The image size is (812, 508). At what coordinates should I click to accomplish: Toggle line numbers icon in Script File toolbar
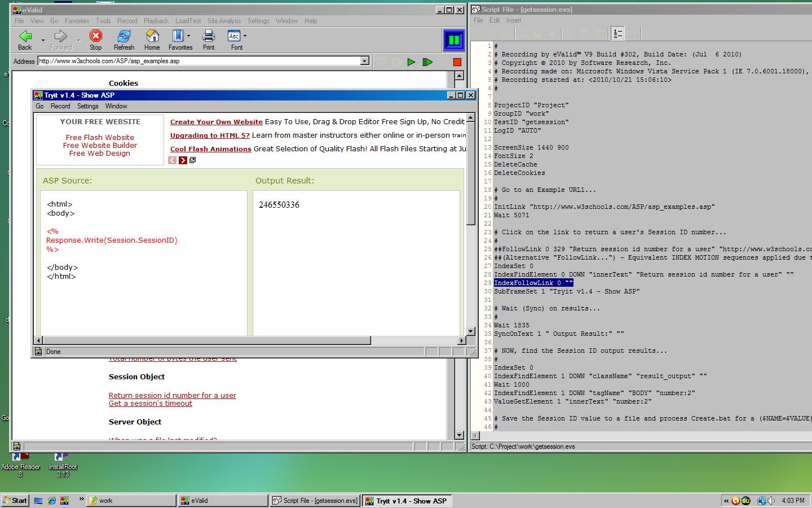pos(617,34)
